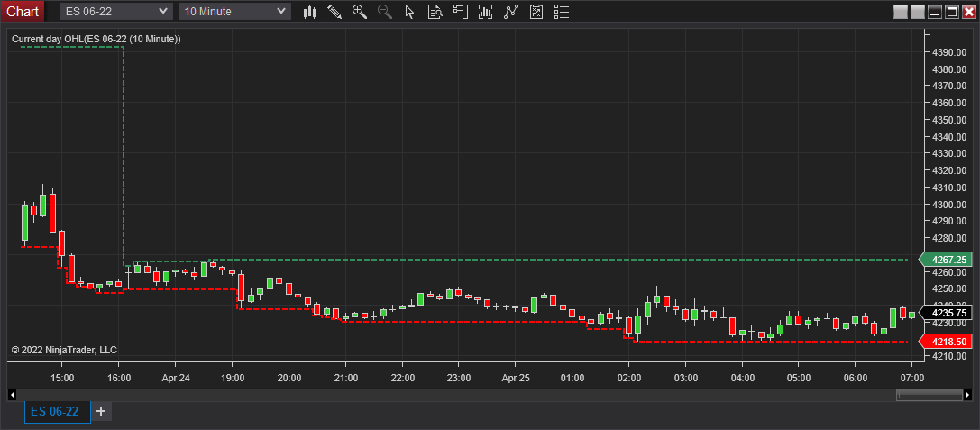Viewport: 980px width, 430px height.
Task: Open the Indicators bar-chart icon
Action: 486,11
